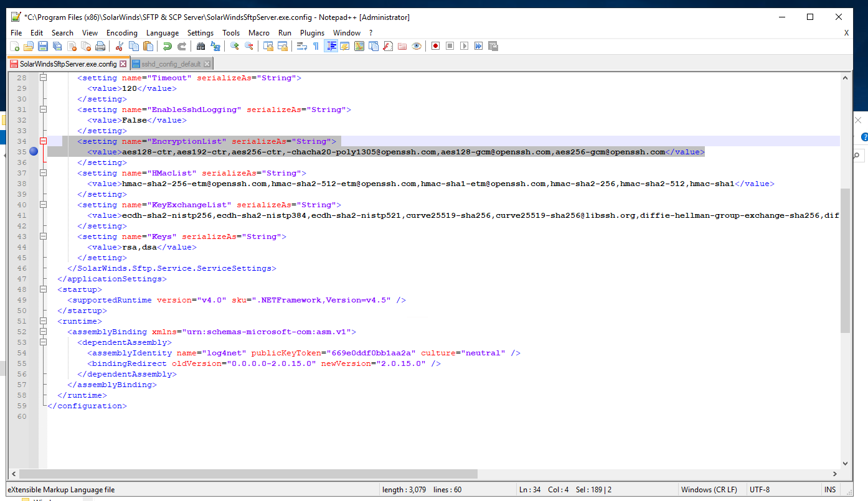Collapse the runtime fold on line 51
The image size is (868, 501).
coord(43,321)
